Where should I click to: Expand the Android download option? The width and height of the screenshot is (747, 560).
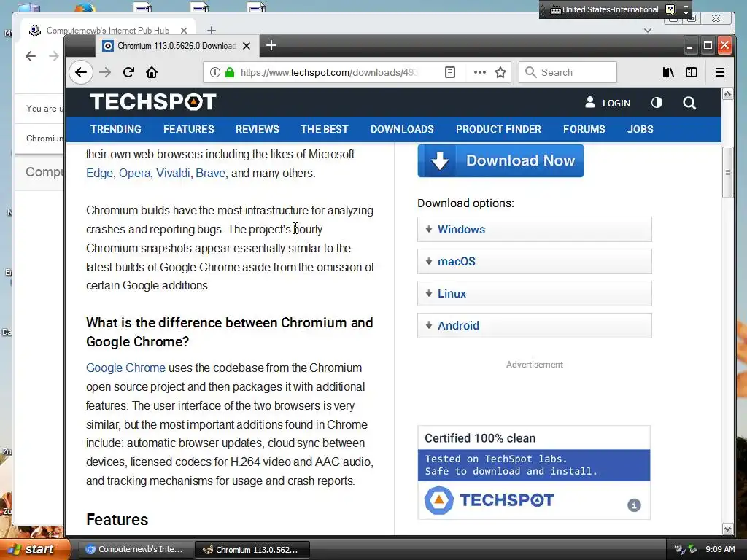point(534,326)
